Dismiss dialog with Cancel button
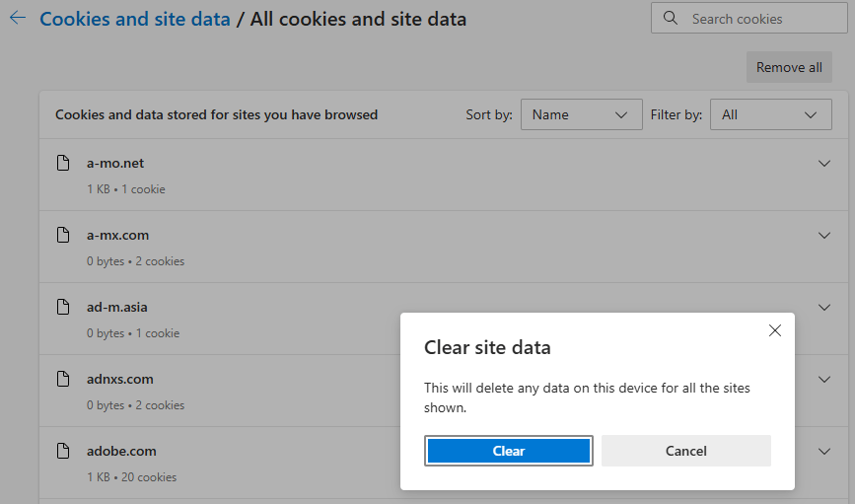The width and height of the screenshot is (855, 504). click(x=686, y=451)
